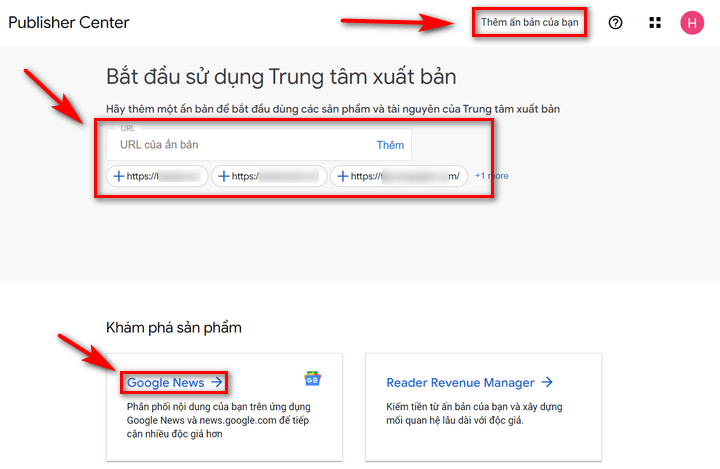
Task: Click the Khám phá sản phẩm heading
Action: click(x=174, y=328)
